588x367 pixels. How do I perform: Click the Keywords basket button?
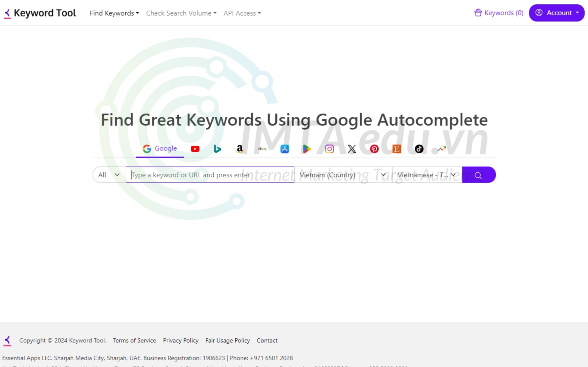499,13
